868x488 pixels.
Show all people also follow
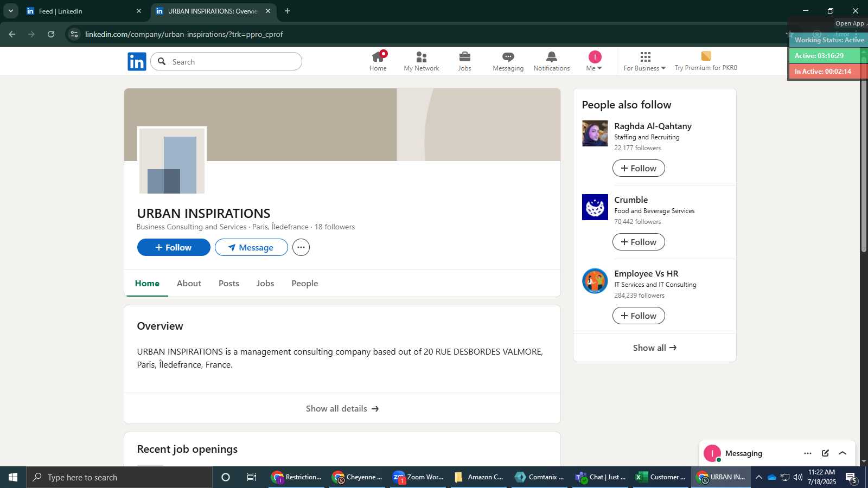click(x=655, y=348)
